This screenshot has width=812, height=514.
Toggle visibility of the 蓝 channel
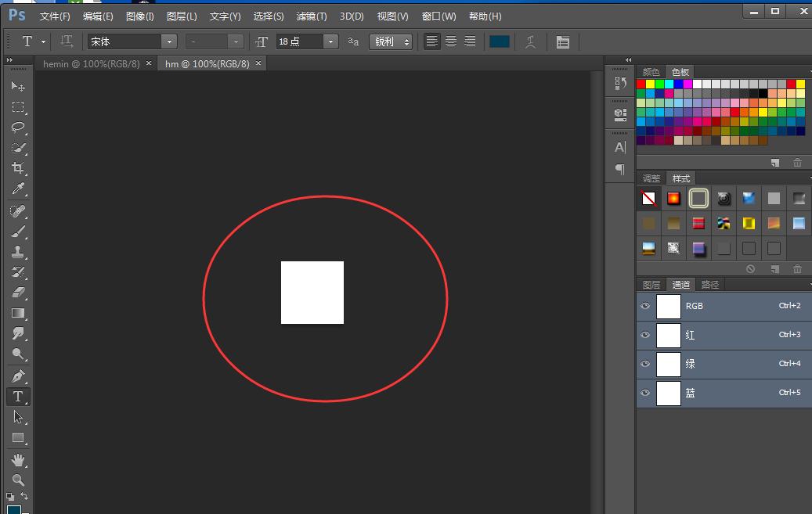(x=645, y=393)
